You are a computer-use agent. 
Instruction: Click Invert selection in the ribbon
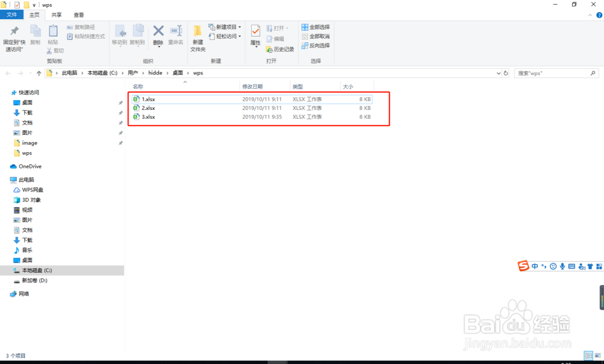[x=315, y=45]
